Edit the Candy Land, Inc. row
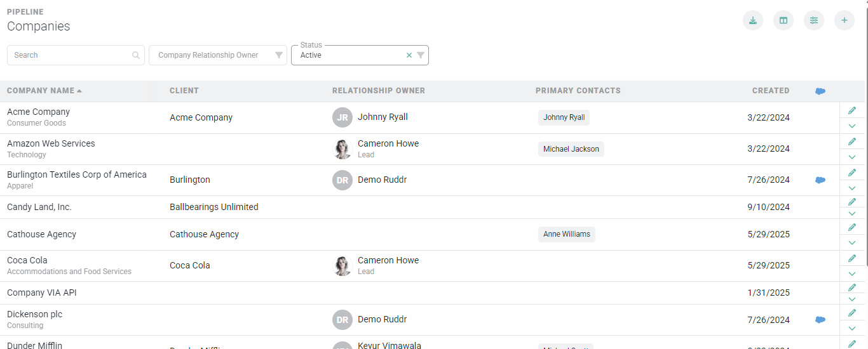This screenshot has height=349, width=868. click(852, 202)
